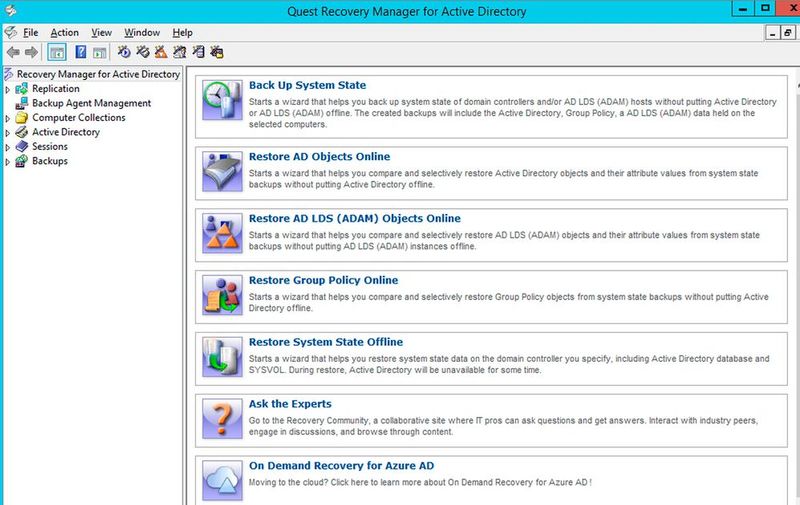Open the View menu

[102, 33]
